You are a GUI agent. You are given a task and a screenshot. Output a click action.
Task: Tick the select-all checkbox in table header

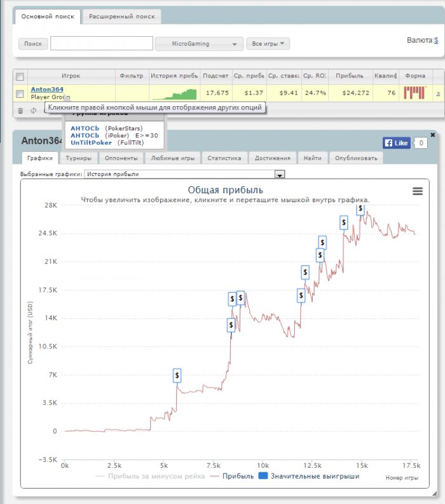(x=20, y=76)
